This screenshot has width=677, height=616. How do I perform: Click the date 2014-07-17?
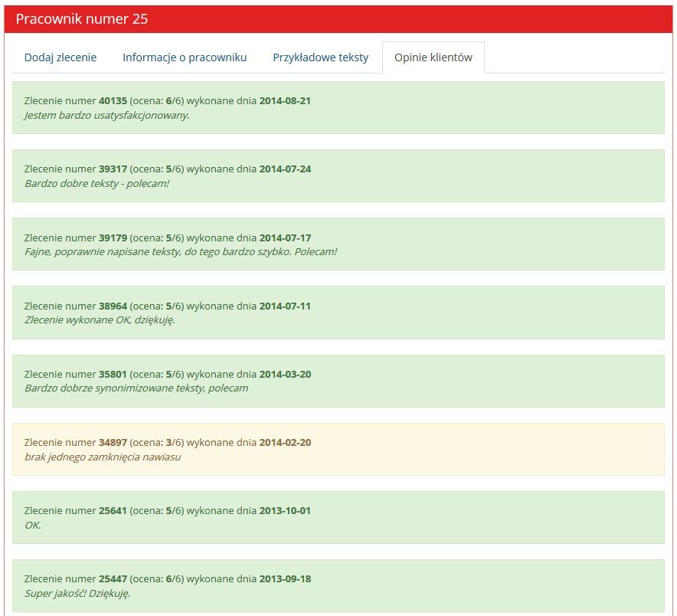[285, 238]
